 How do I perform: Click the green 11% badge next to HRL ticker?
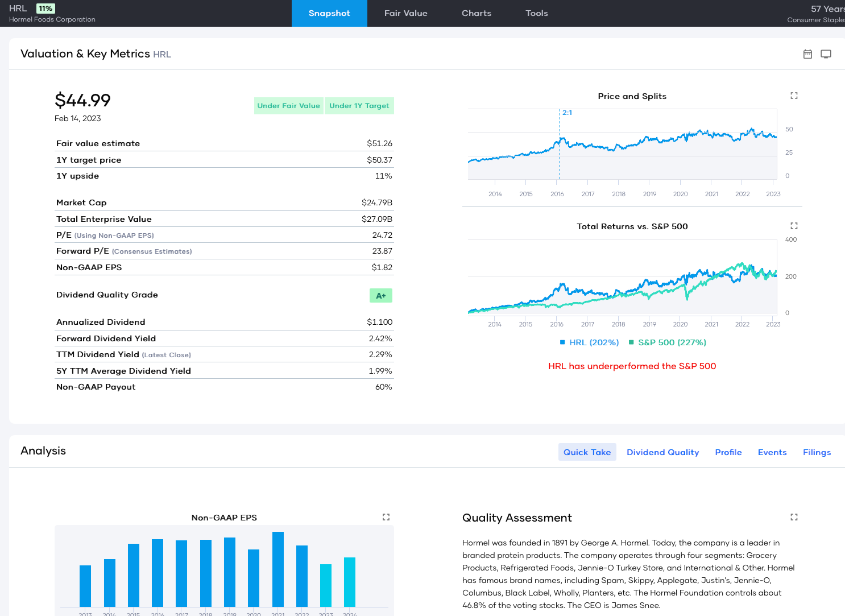point(44,8)
